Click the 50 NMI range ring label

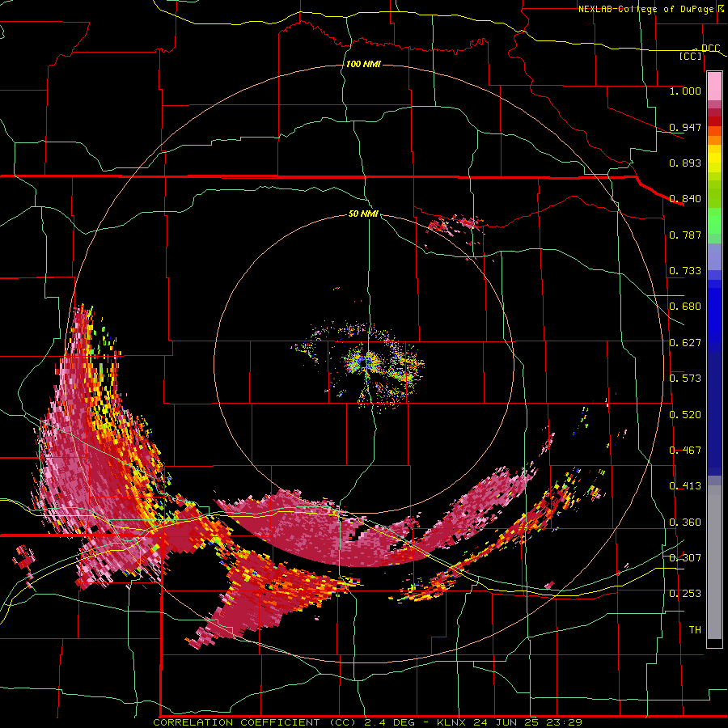363,214
